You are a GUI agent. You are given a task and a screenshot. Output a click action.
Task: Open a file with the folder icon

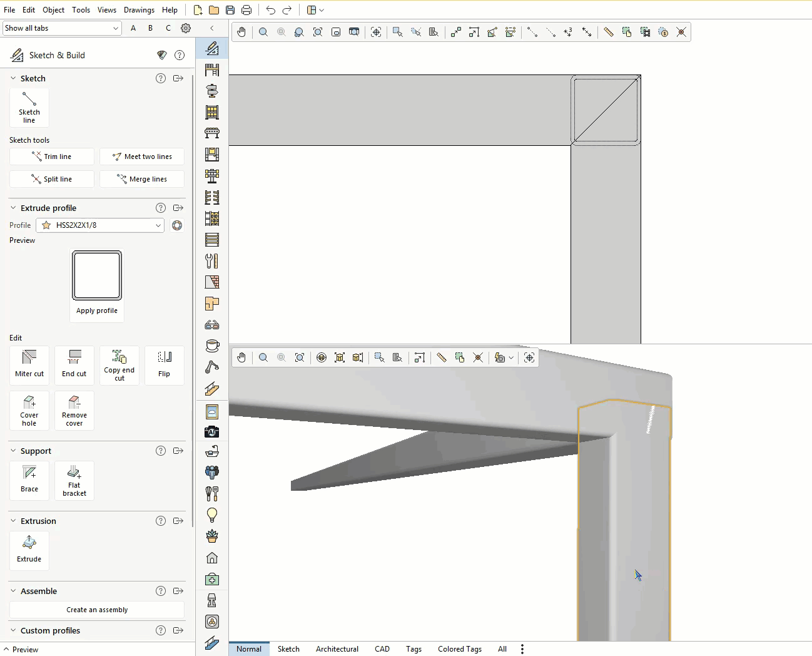pyautogui.click(x=214, y=10)
